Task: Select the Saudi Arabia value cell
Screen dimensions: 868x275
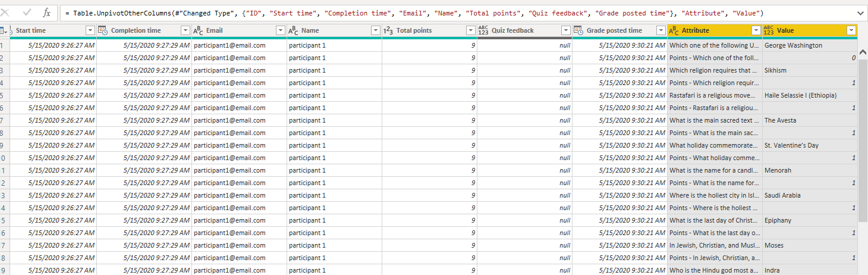Action: click(x=810, y=195)
